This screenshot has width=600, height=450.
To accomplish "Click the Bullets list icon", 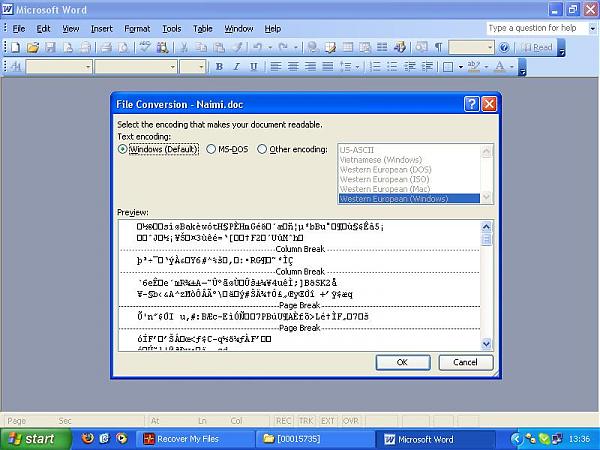I will [x=392, y=67].
